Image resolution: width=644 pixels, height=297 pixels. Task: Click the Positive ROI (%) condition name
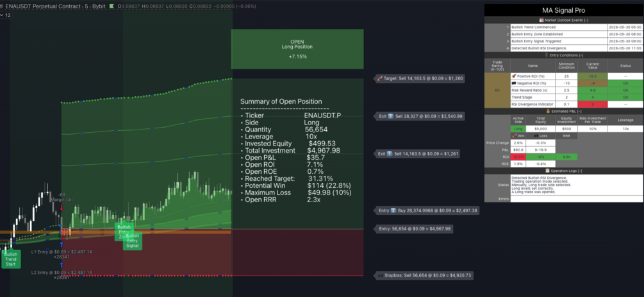pos(533,76)
